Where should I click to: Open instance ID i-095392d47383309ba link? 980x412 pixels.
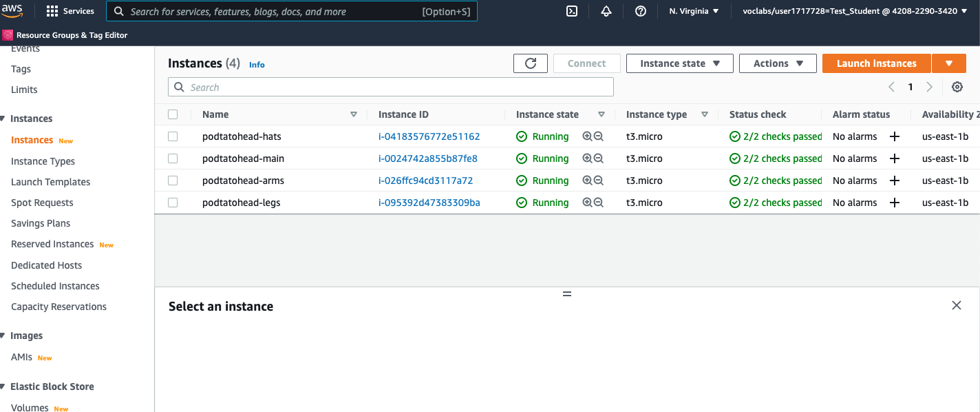(x=429, y=203)
